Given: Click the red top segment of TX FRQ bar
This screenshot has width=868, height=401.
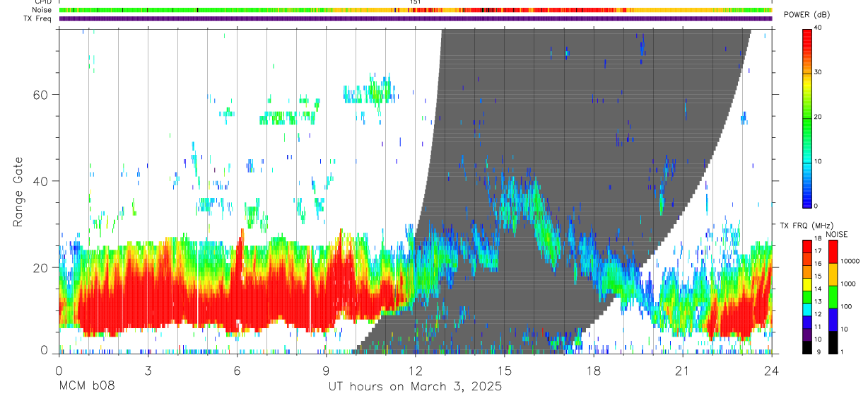Looking at the screenshot, I should click(807, 247).
